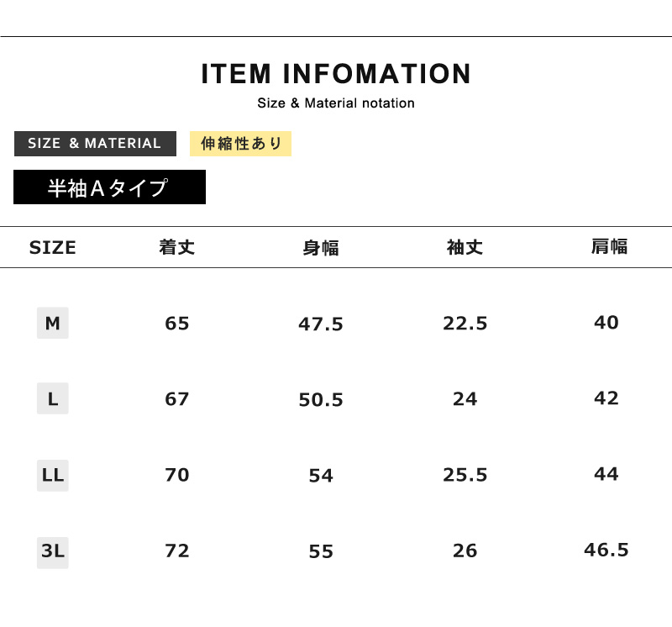Click the 袖丈 column header
Screen dimensions: 672x627
pos(465,247)
